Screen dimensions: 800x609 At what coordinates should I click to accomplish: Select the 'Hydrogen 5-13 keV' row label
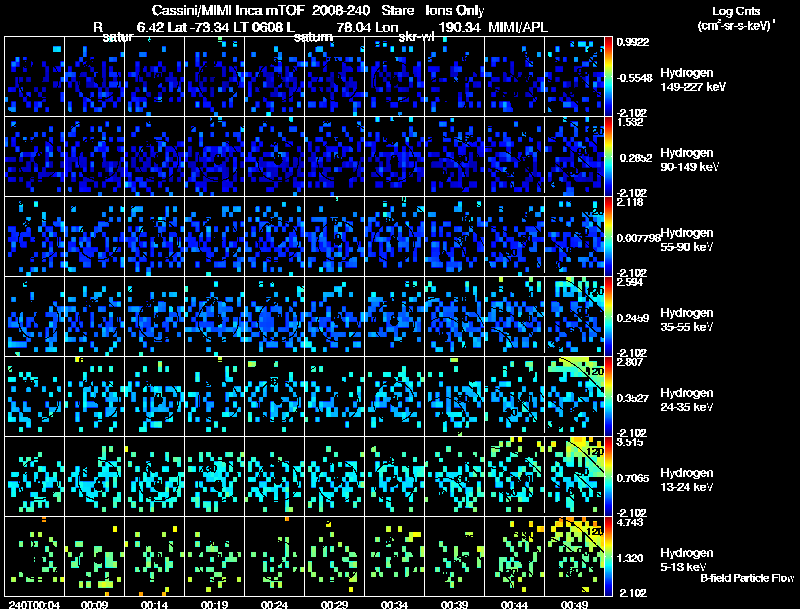pos(687,560)
